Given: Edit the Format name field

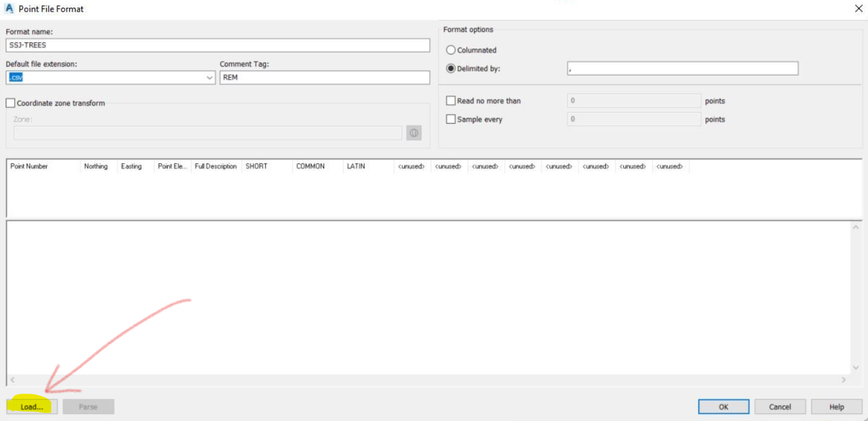Looking at the screenshot, I should 218,45.
